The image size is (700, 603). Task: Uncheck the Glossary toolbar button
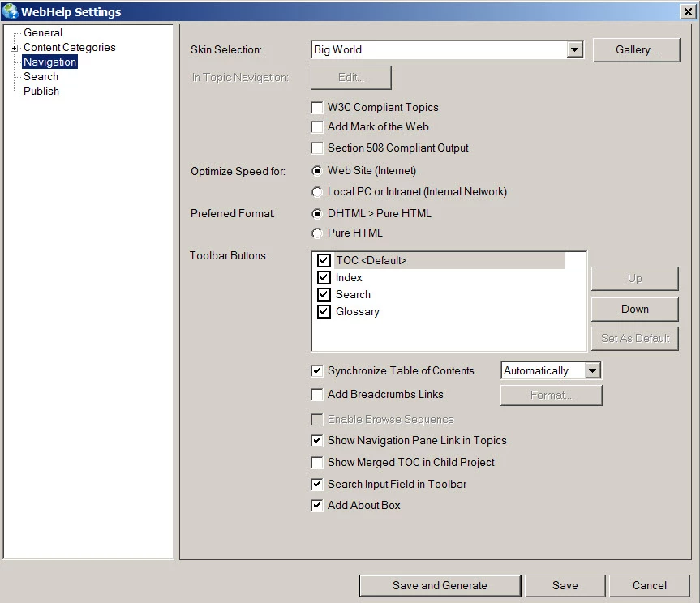tap(324, 311)
